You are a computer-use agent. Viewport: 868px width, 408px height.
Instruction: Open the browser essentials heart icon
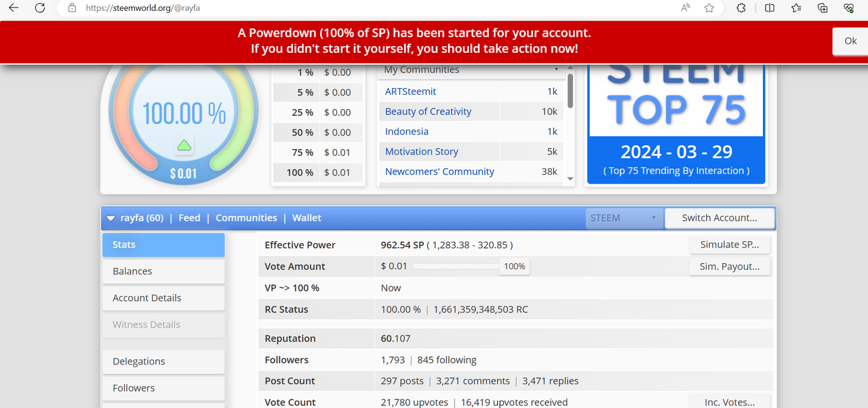pos(849,8)
